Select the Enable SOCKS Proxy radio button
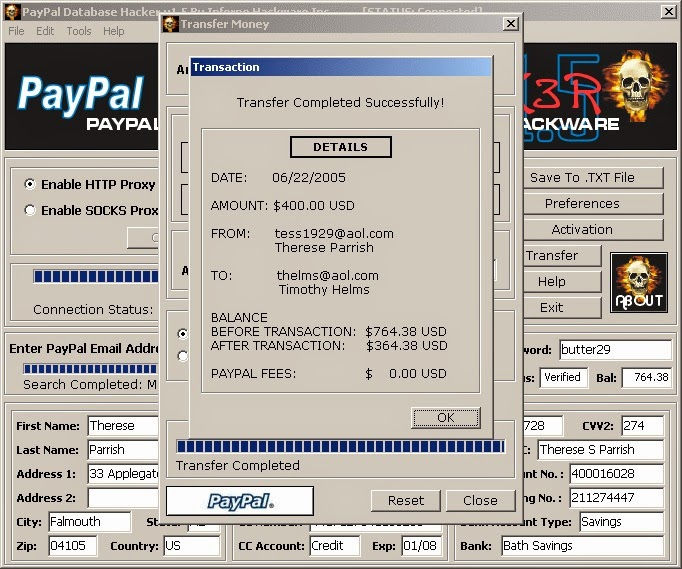The image size is (682, 569). pyautogui.click(x=30, y=211)
